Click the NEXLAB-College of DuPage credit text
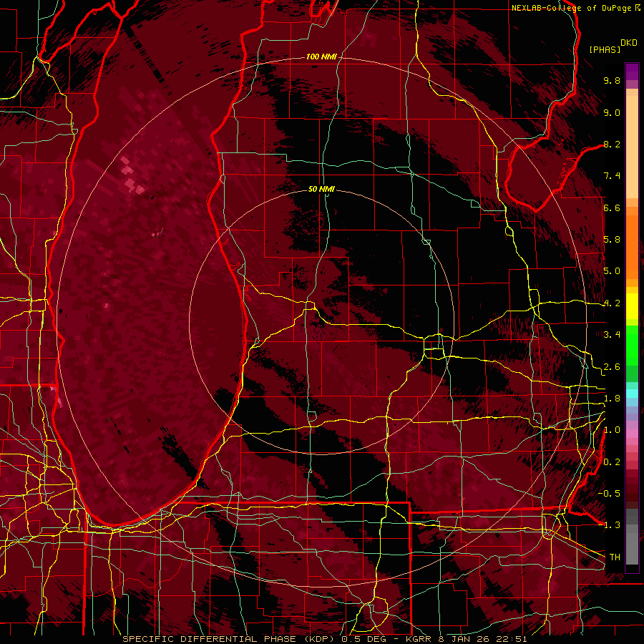This screenshot has width=644, height=644. (x=572, y=8)
